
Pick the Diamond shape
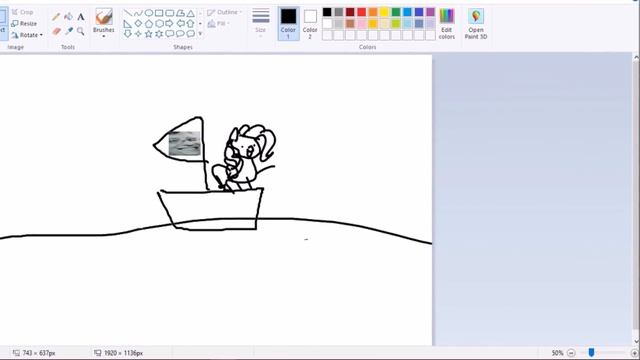pyautogui.click(x=138, y=24)
